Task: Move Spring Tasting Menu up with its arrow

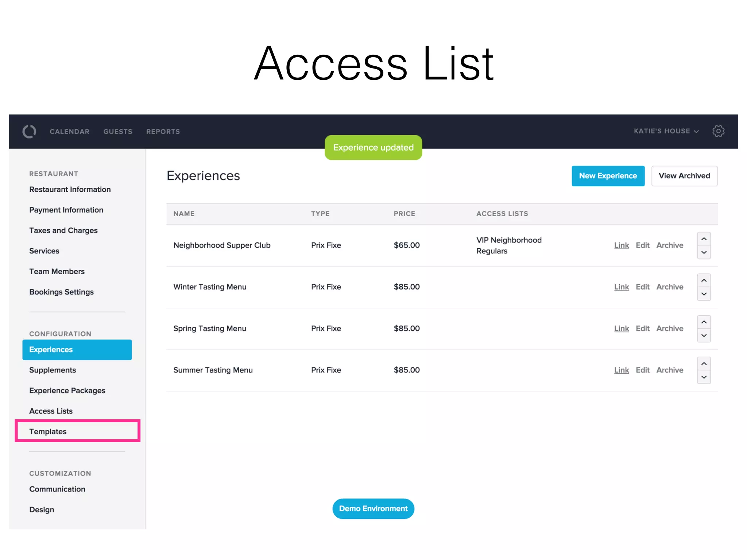Action: pyautogui.click(x=704, y=322)
